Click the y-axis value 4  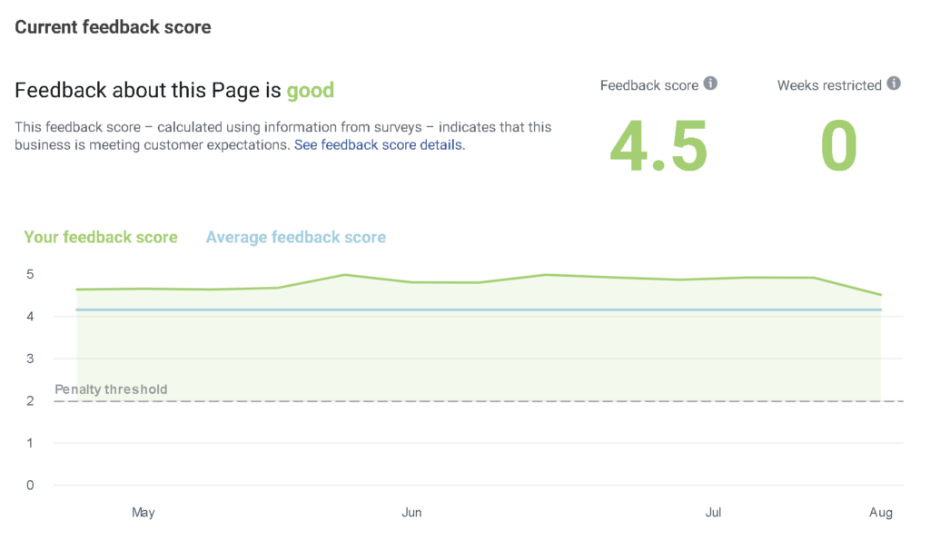[x=30, y=317]
